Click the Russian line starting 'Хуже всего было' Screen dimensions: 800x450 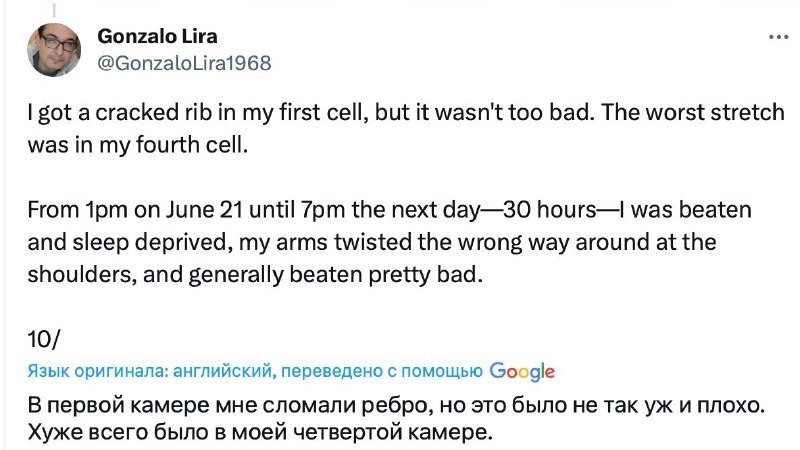coord(261,436)
